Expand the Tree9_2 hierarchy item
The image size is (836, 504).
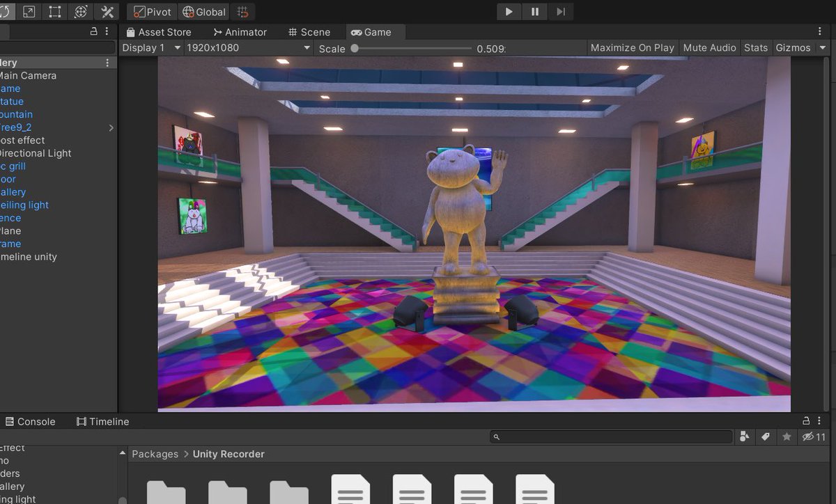tap(110, 127)
